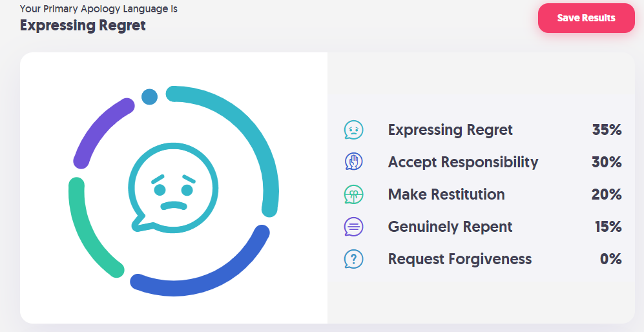
Task: Click the Save Results button
Action: pyautogui.click(x=586, y=18)
